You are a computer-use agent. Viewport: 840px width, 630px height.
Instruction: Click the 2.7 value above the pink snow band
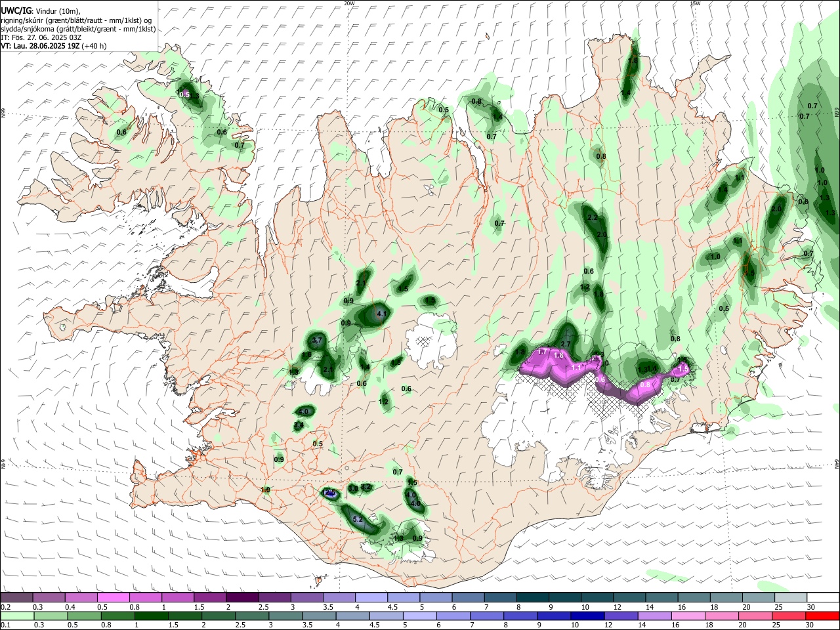(566, 343)
